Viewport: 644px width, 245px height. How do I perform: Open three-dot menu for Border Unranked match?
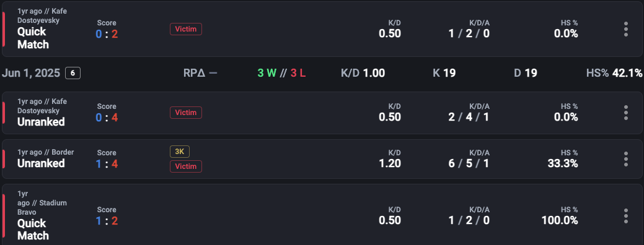pyautogui.click(x=625, y=159)
